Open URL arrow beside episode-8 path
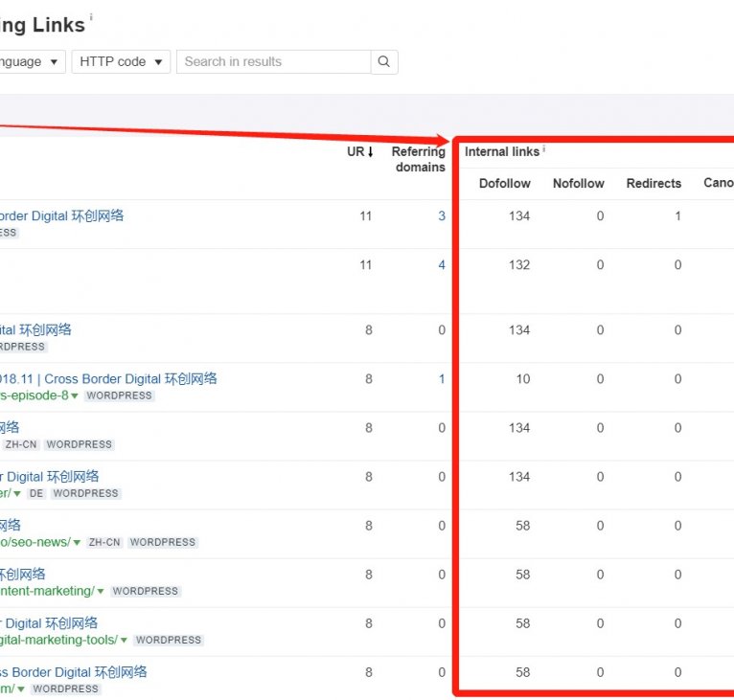 [75, 395]
